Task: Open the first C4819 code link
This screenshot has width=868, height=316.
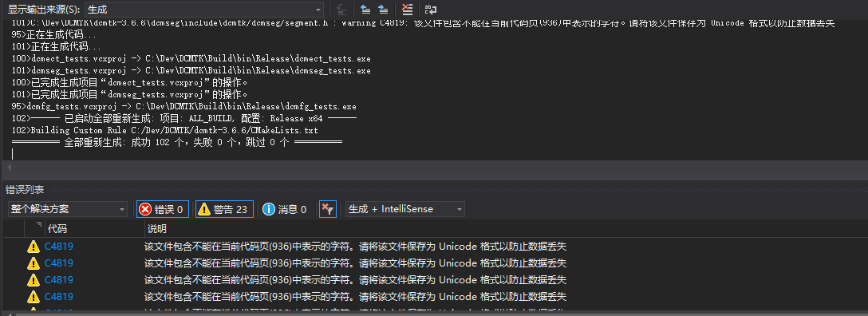Action: click(x=59, y=247)
